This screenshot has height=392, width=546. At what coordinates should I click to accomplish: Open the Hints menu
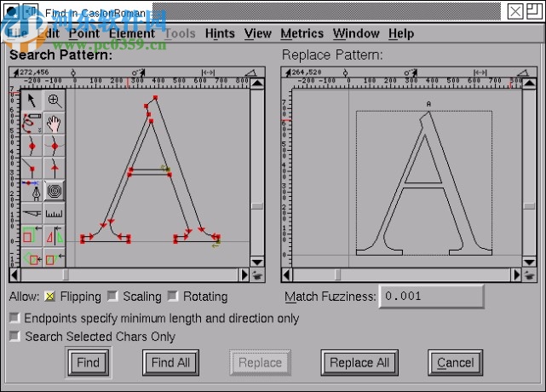tap(220, 33)
